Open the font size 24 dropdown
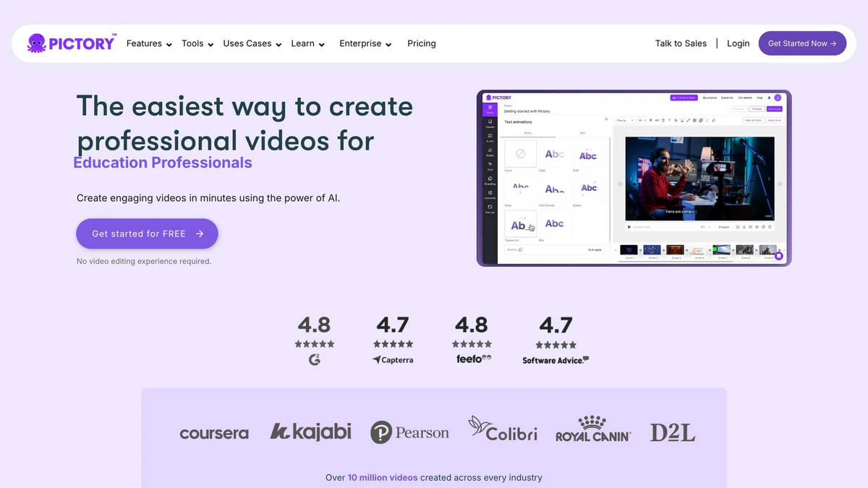 [642, 120]
